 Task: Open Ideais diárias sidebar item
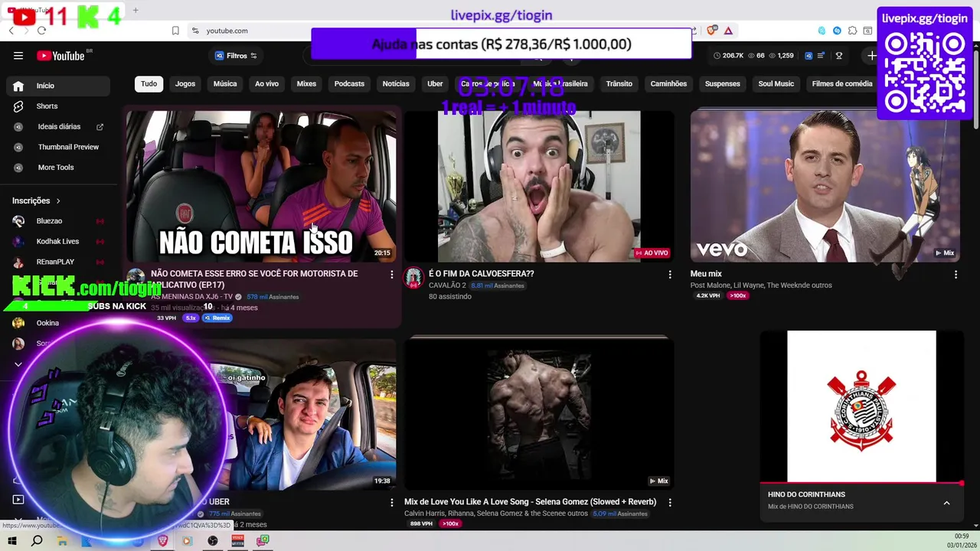click(58, 126)
